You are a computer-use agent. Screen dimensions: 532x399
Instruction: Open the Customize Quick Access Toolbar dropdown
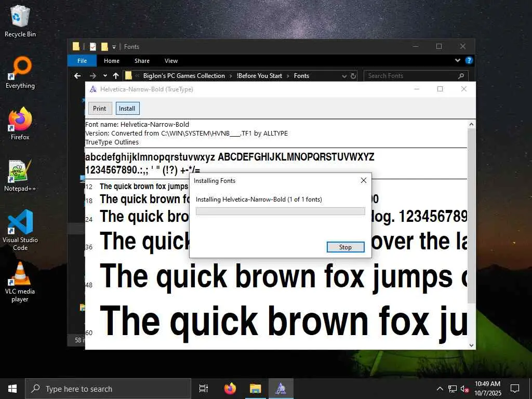[114, 47]
